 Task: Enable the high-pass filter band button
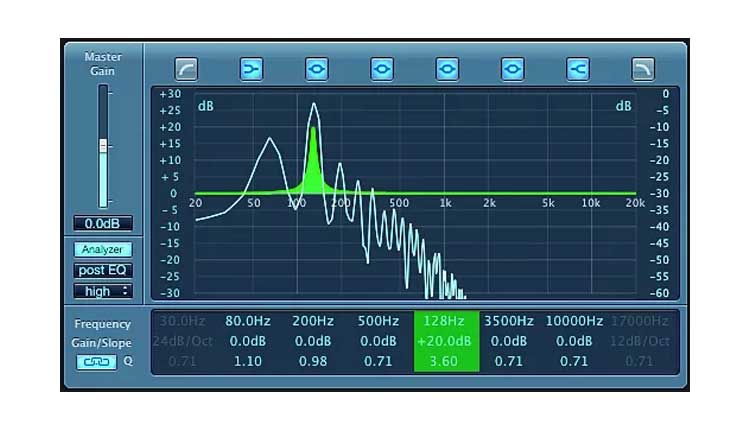click(x=187, y=69)
